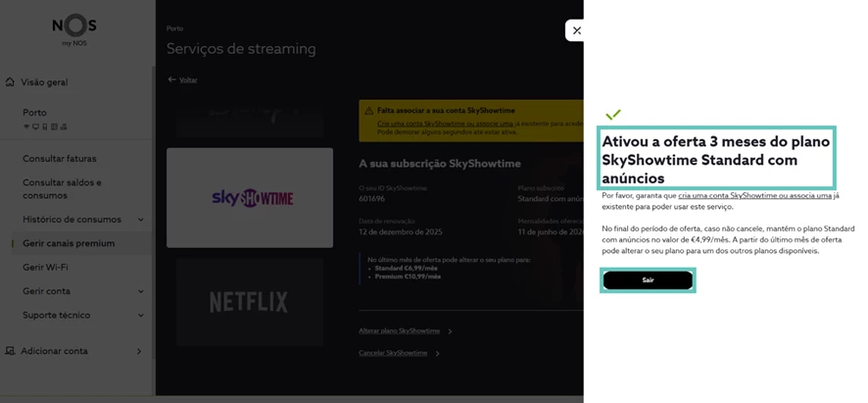Viewport: 868px width, 403px height.
Task: Select Gerir canais premium
Action: pos(69,243)
